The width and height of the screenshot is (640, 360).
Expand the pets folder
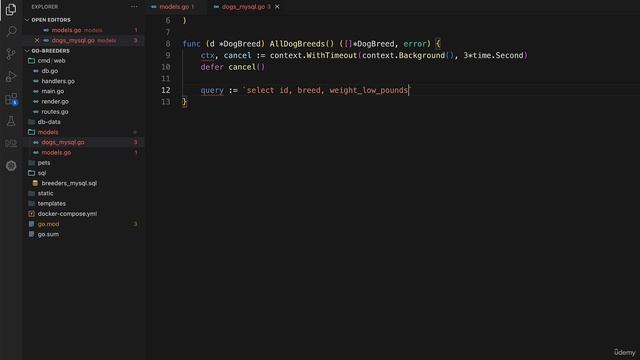[x=43, y=162]
